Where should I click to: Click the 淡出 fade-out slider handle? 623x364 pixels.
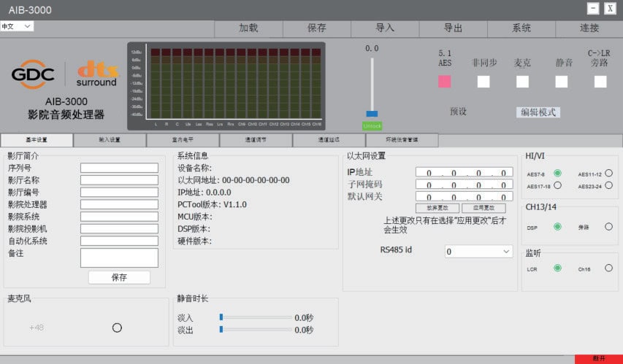(221, 330)
